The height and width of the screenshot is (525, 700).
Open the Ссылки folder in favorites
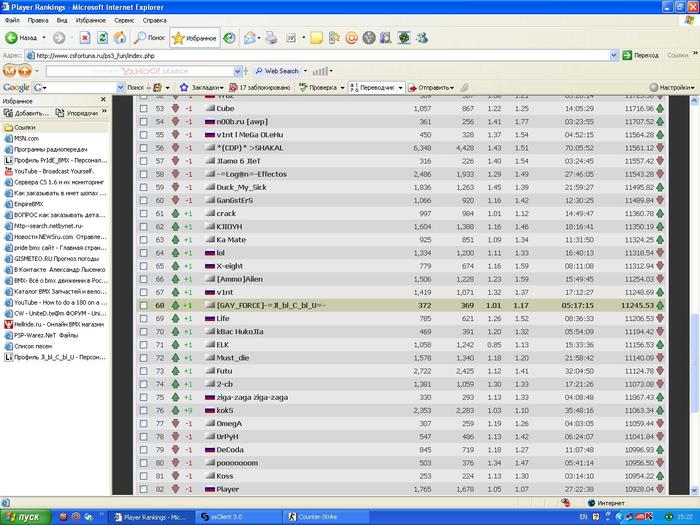[55, 127]
